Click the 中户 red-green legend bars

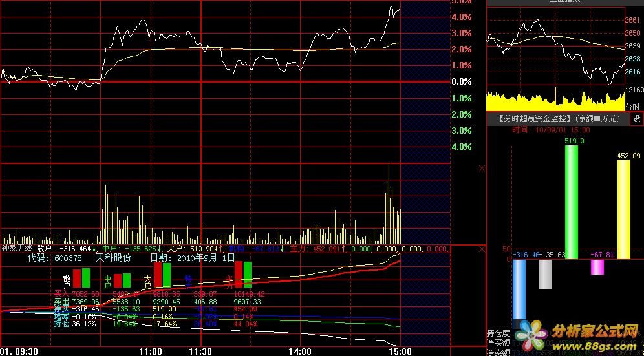(122, 280)
